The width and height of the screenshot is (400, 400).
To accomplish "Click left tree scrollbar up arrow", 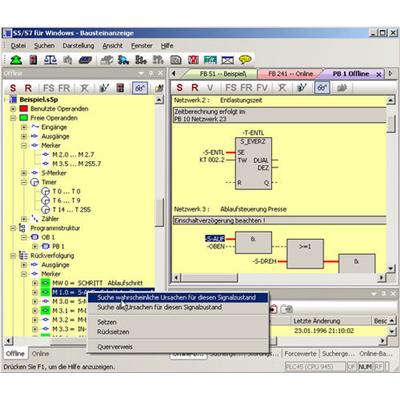I will pos(159,100).
